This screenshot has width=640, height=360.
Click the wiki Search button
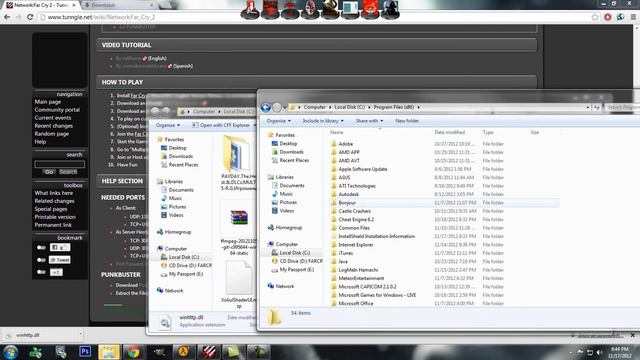tap(68, 172)
